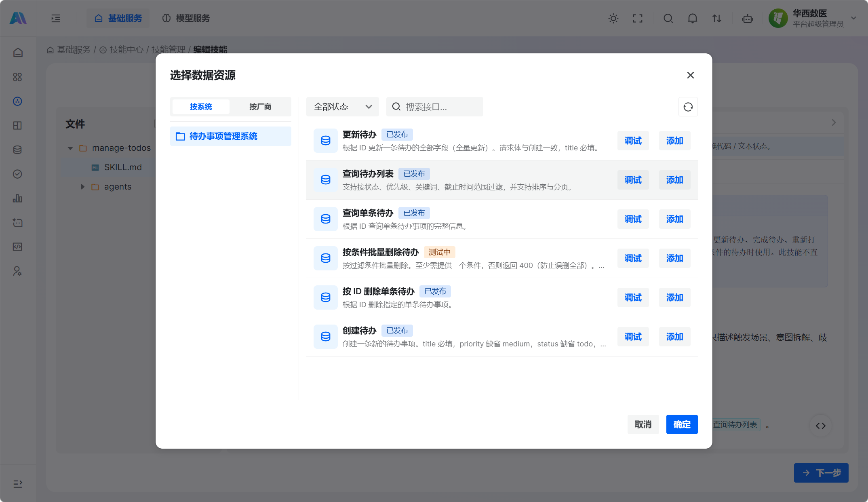The height and width of the screenshot is (502, 868).
Task: Confirm with the 确定 button
Action: click(682, 424)
